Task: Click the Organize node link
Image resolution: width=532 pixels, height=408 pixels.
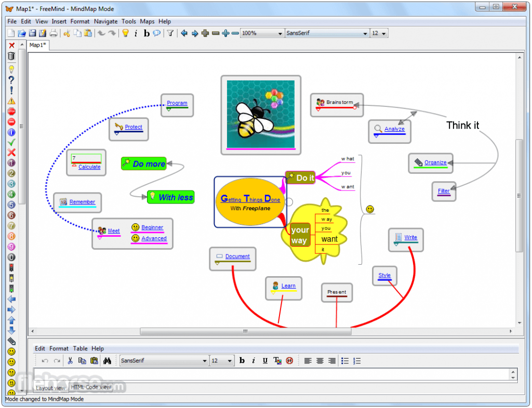Action: [x=435, y=162]
